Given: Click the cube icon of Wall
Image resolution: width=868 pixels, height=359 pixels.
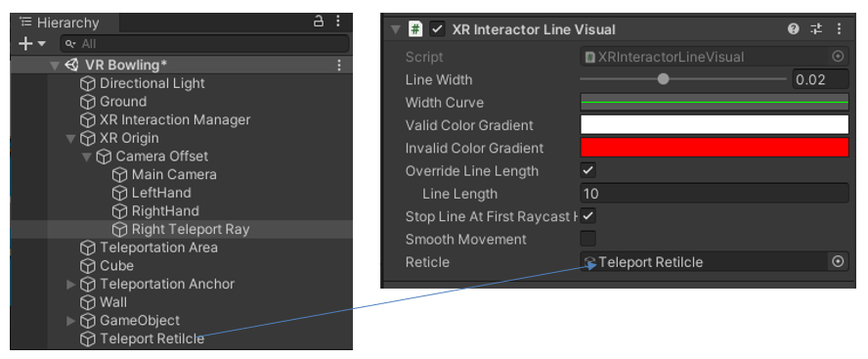Looking at the screenshot, I should 88,302.
